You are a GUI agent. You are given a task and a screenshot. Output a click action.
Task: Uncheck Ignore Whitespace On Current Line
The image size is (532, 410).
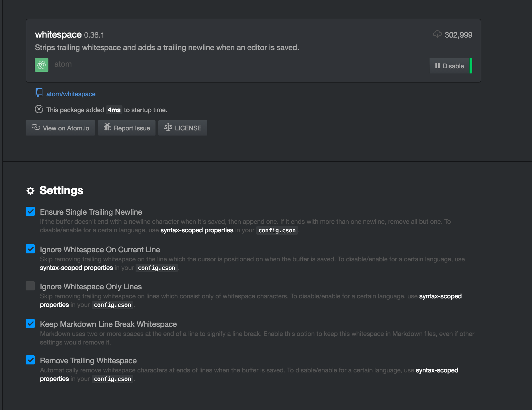click(x=30, y=249)
